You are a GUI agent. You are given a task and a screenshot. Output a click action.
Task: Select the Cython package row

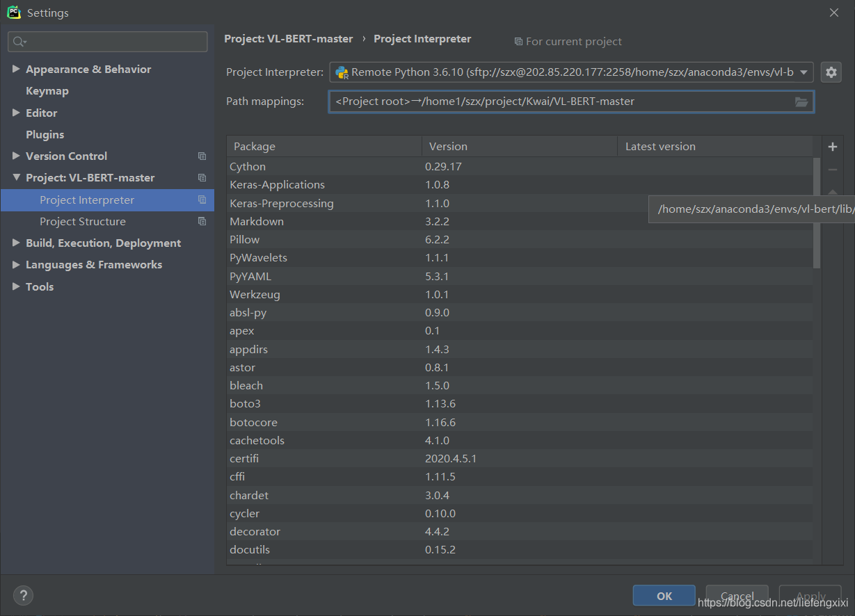520,167
